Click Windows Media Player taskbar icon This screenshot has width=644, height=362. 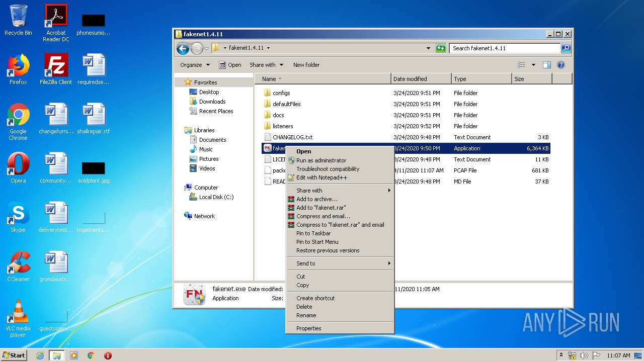click(x=74, y=355)
